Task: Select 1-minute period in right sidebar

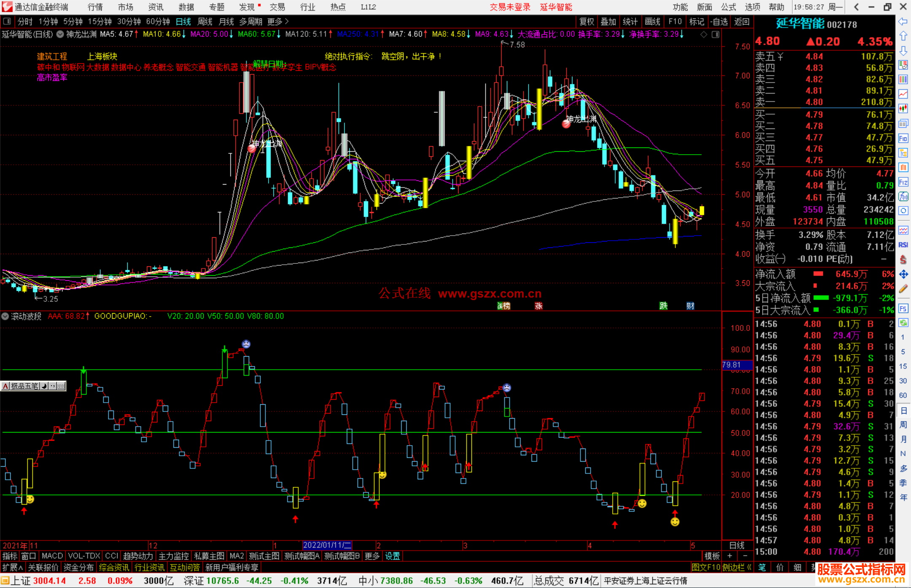Action: coord(903,337)
